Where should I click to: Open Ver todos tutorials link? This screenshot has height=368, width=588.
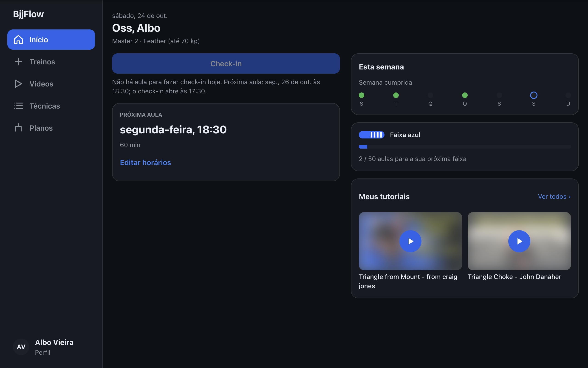pos(554,196)
